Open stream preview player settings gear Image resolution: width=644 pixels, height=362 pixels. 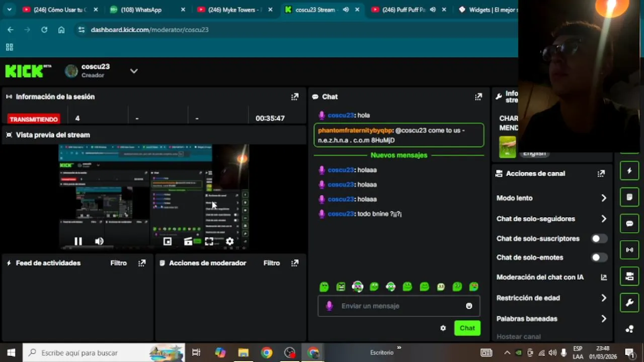pos(229,241)
